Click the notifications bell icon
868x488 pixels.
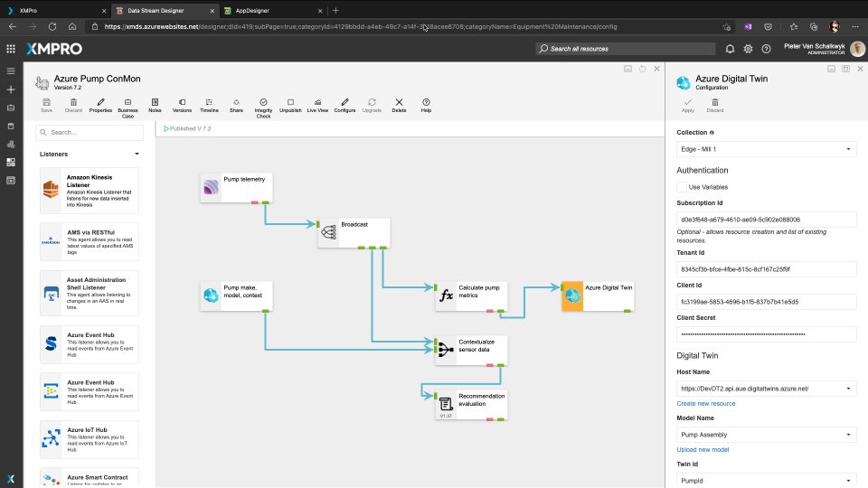[x=730, y=48]
